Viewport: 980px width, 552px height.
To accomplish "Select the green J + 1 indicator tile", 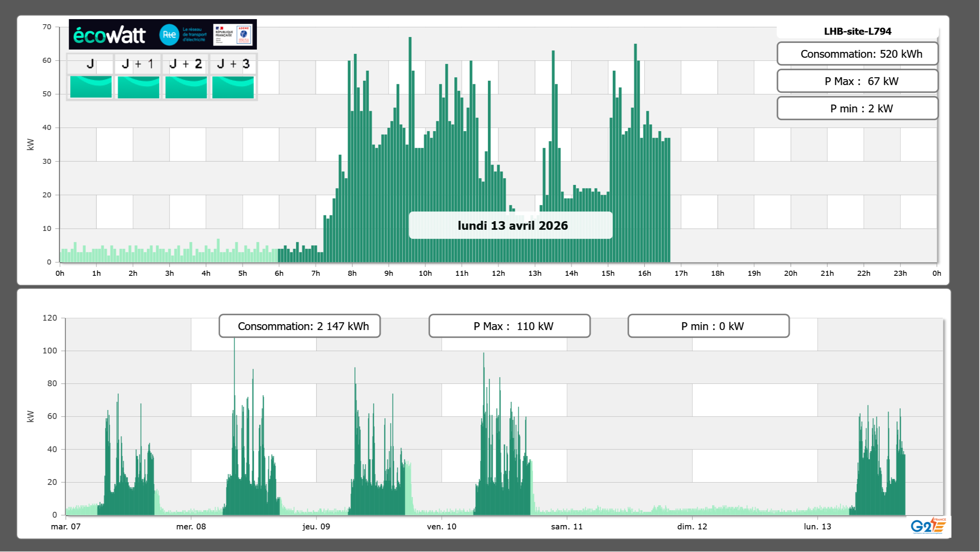I will coord(138,87).
